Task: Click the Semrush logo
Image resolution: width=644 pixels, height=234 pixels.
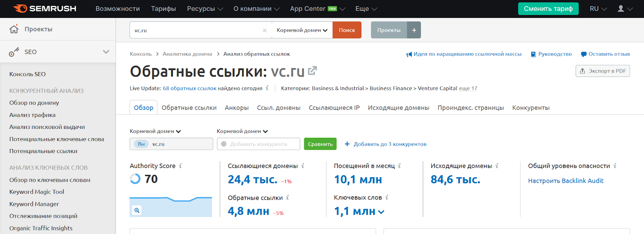Action: 45,8
